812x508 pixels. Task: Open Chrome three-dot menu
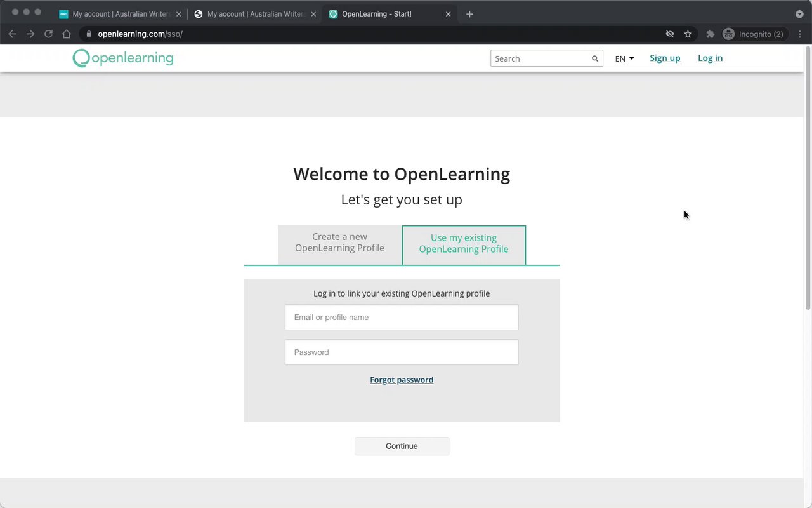[x=799, y=34]
